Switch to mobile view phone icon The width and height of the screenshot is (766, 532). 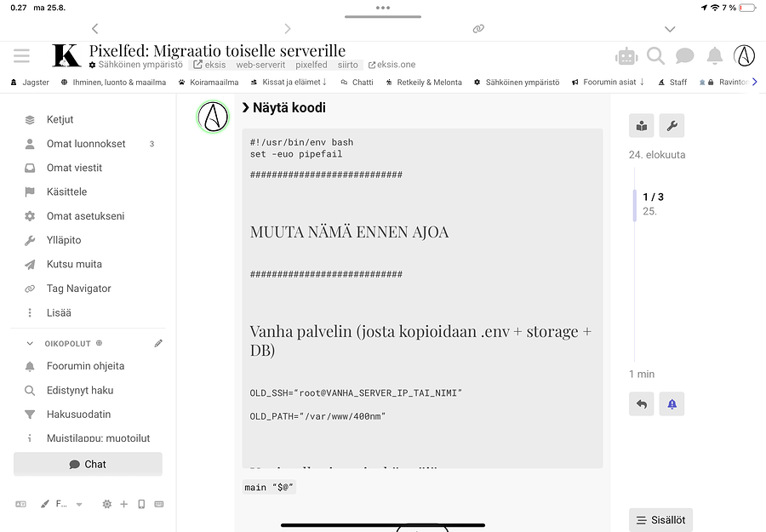coord(141,504)
